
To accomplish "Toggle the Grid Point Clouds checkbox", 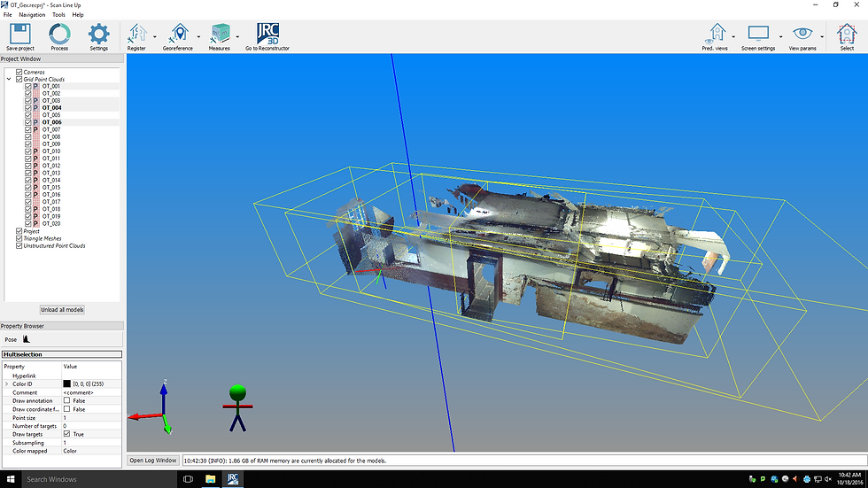I will pos(19,79).
